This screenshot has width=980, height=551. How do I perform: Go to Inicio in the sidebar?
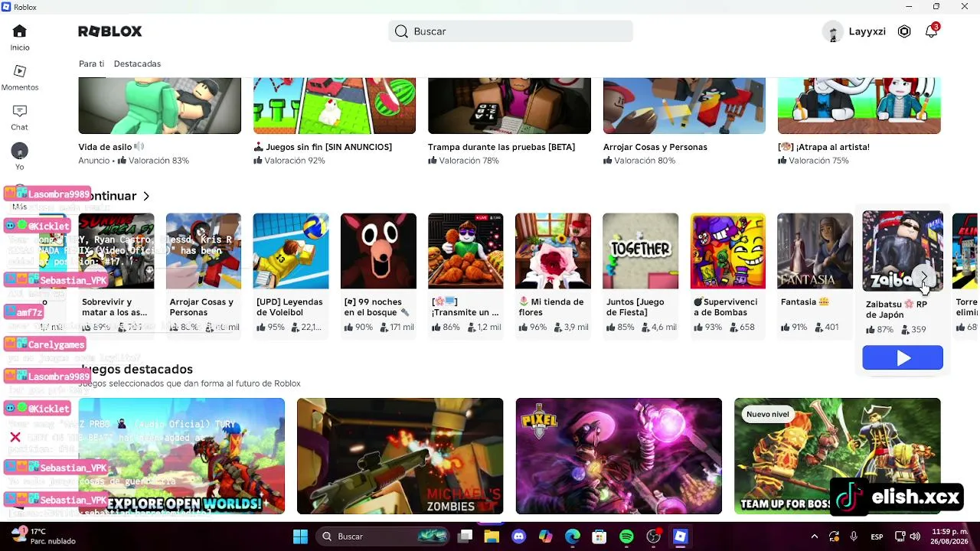pyautogui.click(x=20, y=37)
